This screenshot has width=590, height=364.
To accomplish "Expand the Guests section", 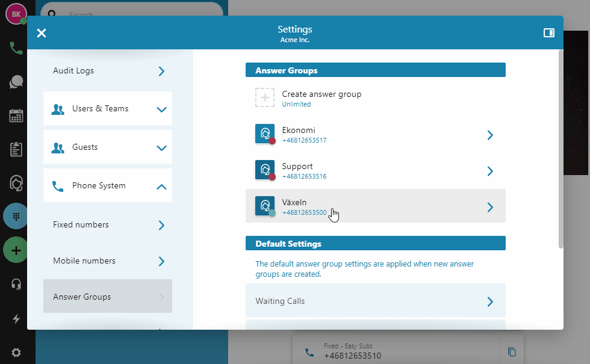I will (x=161, y=148).
